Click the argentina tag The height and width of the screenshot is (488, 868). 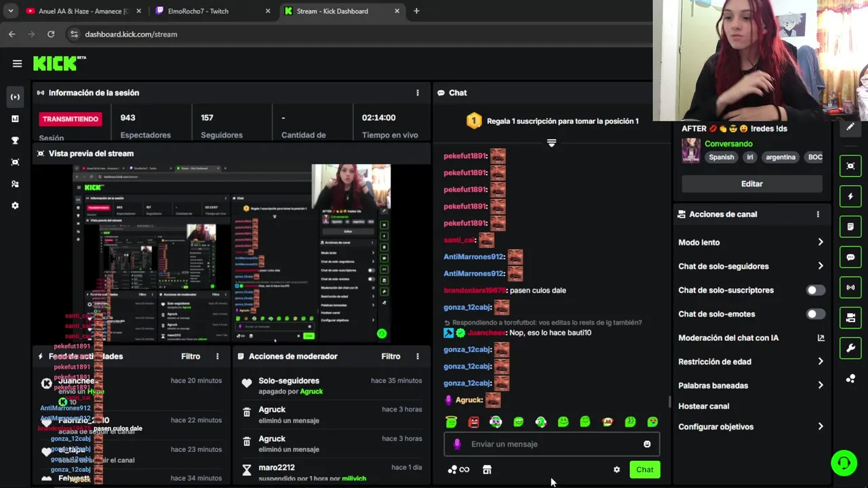tap(781, 157)
